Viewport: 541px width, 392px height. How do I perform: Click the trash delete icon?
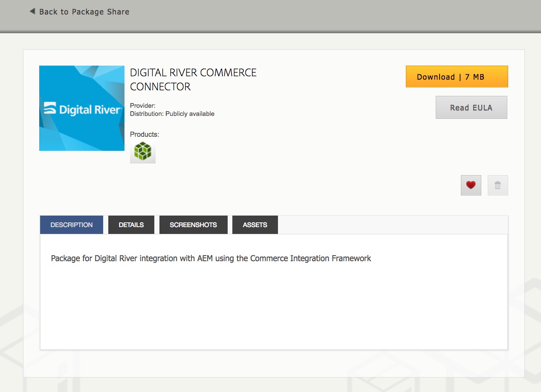tap(498, 185)
